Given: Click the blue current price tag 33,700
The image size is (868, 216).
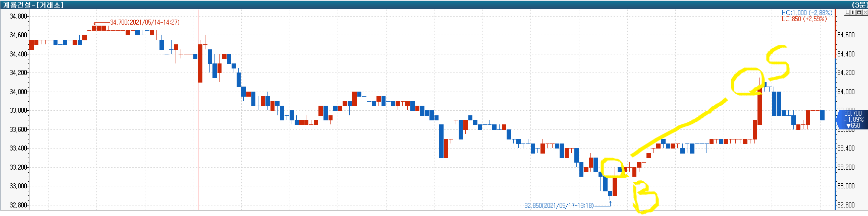Looking at the screenshot, I should [x=852, y=120].
